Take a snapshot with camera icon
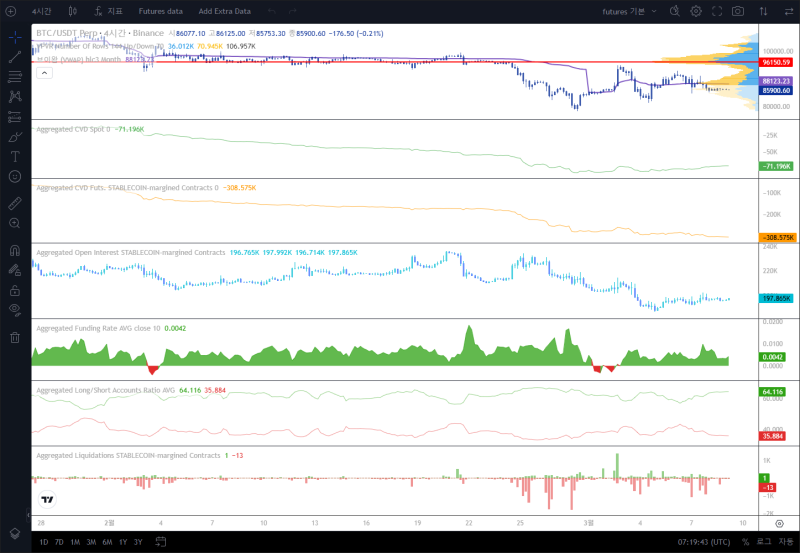 [x=738, y=11]
